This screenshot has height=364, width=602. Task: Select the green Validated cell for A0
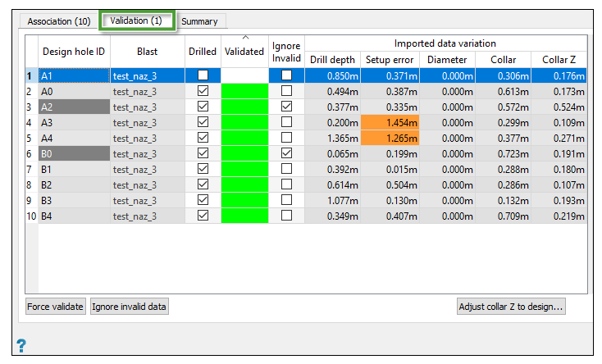click(244, 91)
